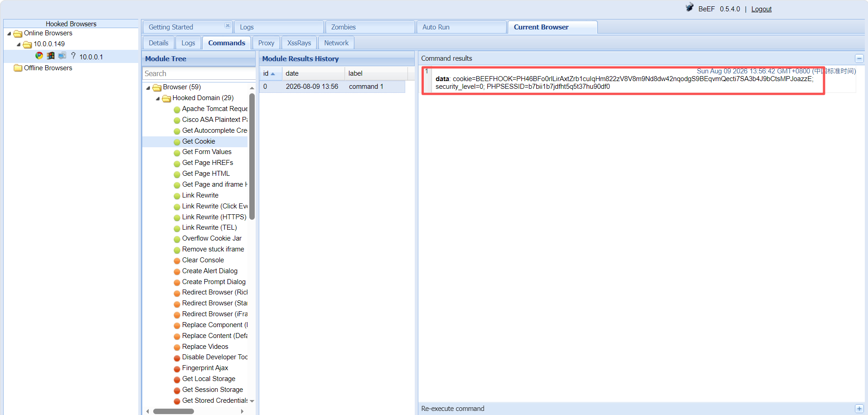Image resolution: width=868 pixels, height=415 pixels.
Task: Open the Auto Run tab
Action: tap(461, 27)
